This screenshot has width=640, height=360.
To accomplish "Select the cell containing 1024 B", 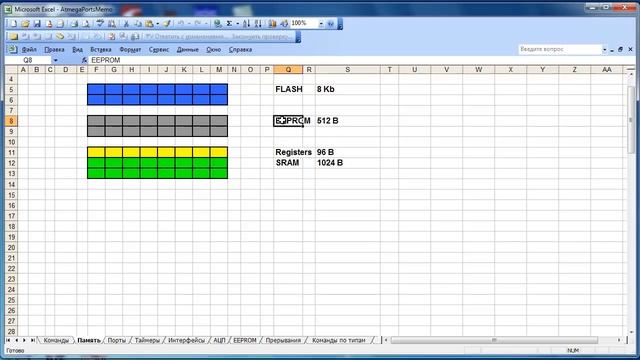I will (x=347, y=163).
